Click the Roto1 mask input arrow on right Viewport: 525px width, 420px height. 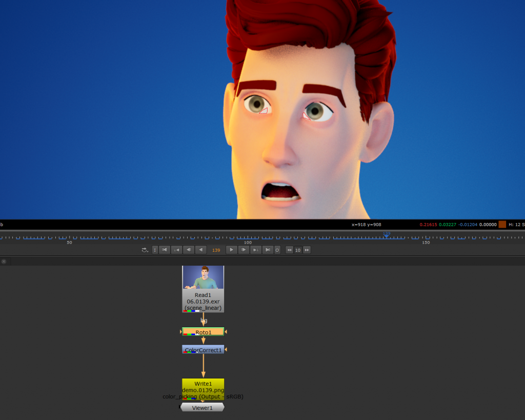coord(226,332)
